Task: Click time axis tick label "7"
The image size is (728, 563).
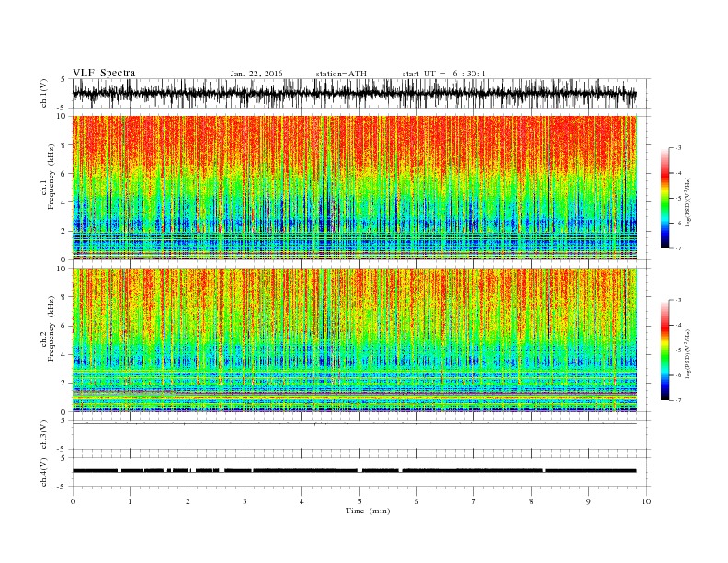Action: (474, 501)
